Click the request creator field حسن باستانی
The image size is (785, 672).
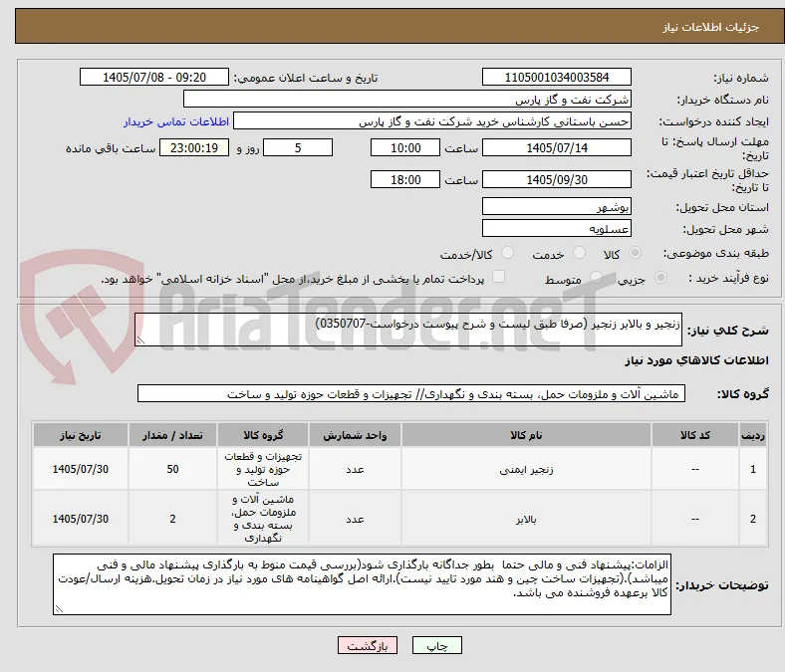pyautogui.click(x=432, y=121)
